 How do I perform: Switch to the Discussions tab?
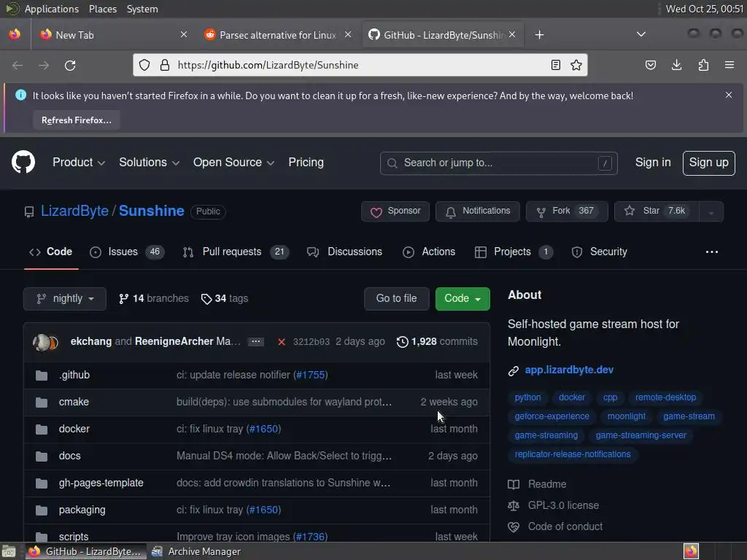[344, 252]
